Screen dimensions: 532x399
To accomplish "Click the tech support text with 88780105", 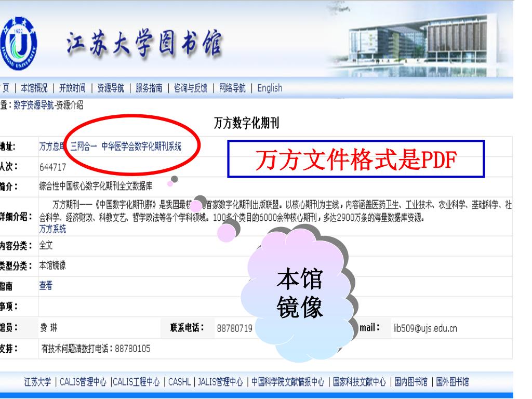I will [96, 349].
